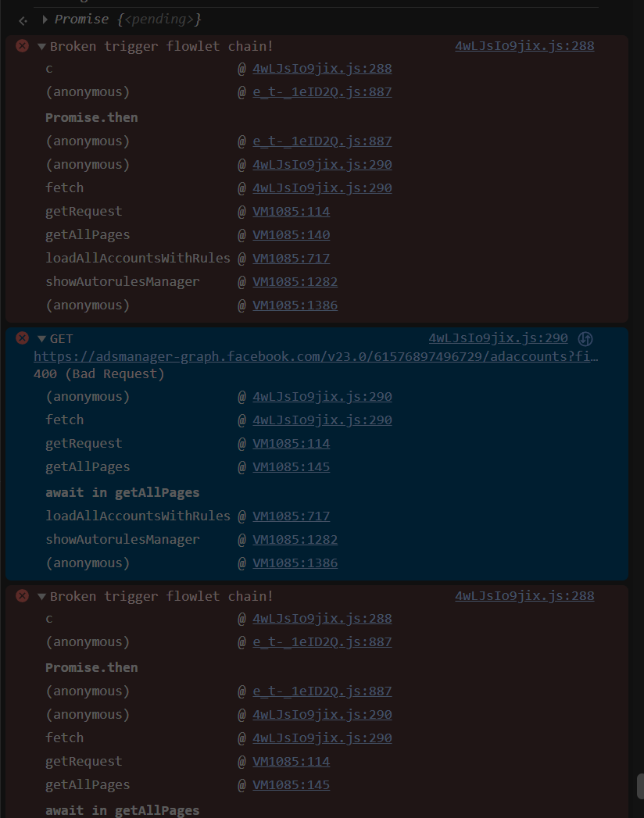
Task: Collapse the first Broken trigger flowlet chain error
Action: (x=41, y=46)
